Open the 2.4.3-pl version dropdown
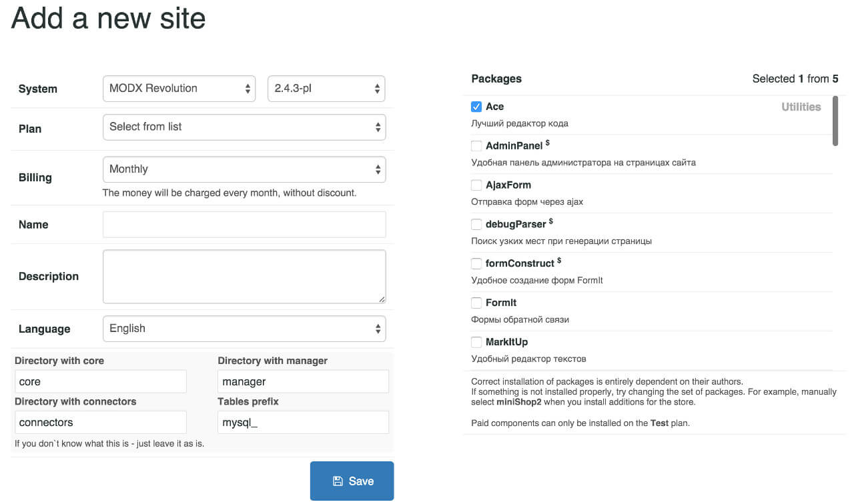The height and width of the screenshot is (504, 850). pyautogui.click(x=326, y=89)
